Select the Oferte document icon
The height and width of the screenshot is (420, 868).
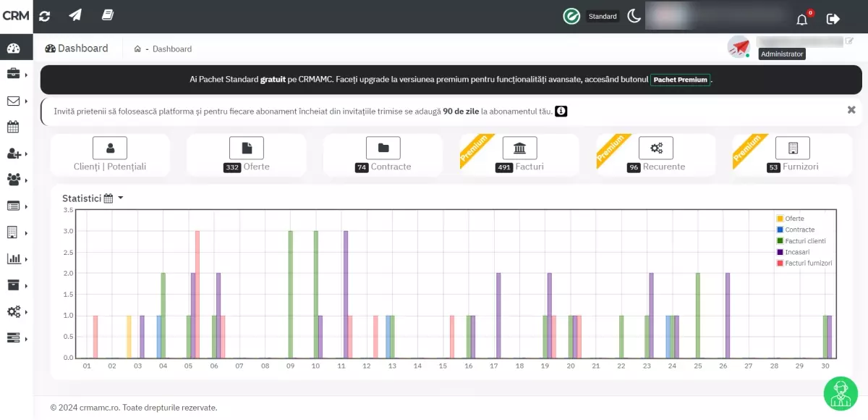point(247,148)
